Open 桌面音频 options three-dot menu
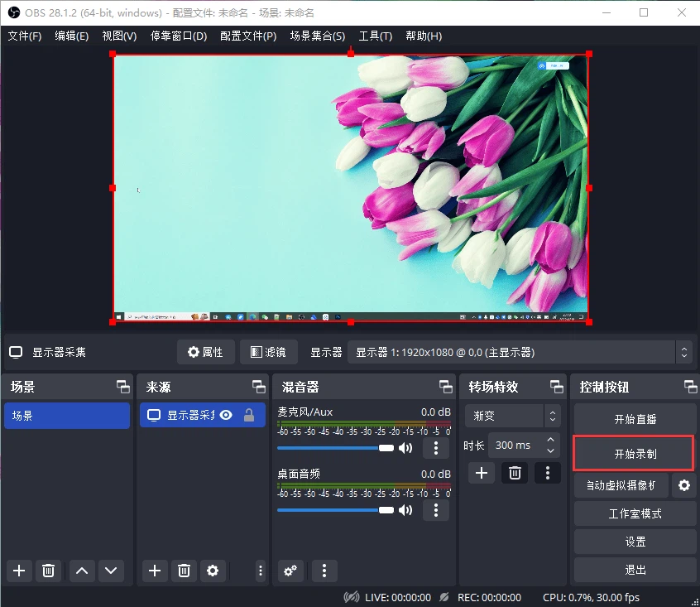The width and height of the screenshot is (700, 607). (x=436, y=509)
